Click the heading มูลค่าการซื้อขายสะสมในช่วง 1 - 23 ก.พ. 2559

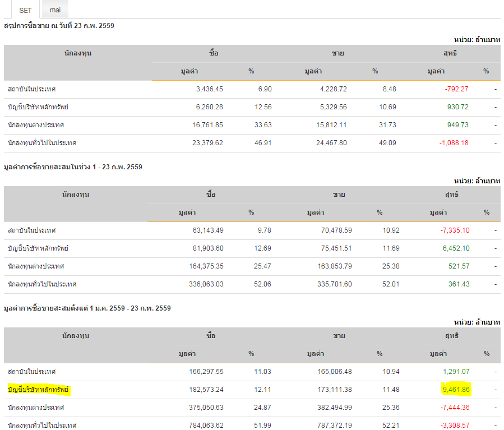[73, 167]
